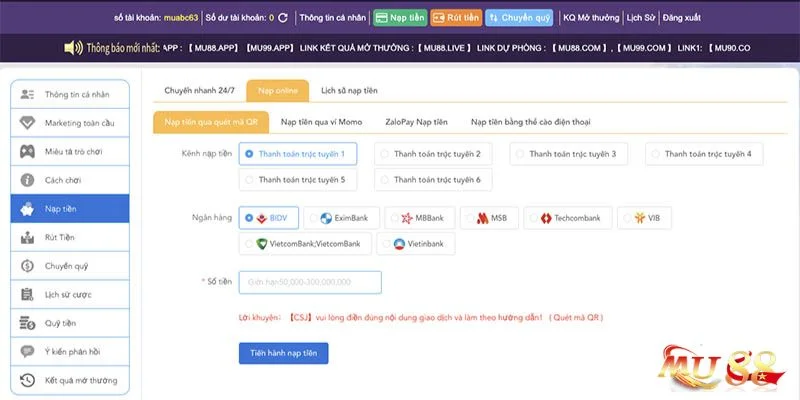Switch to Nạp tiền qua quét mã QR
Image resolution: width=800 pixels, height=400 pixels.
tap(211, 122)
